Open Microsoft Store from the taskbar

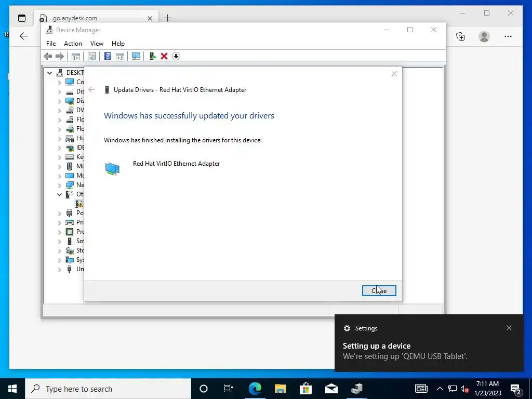click(x=305, y=389)
